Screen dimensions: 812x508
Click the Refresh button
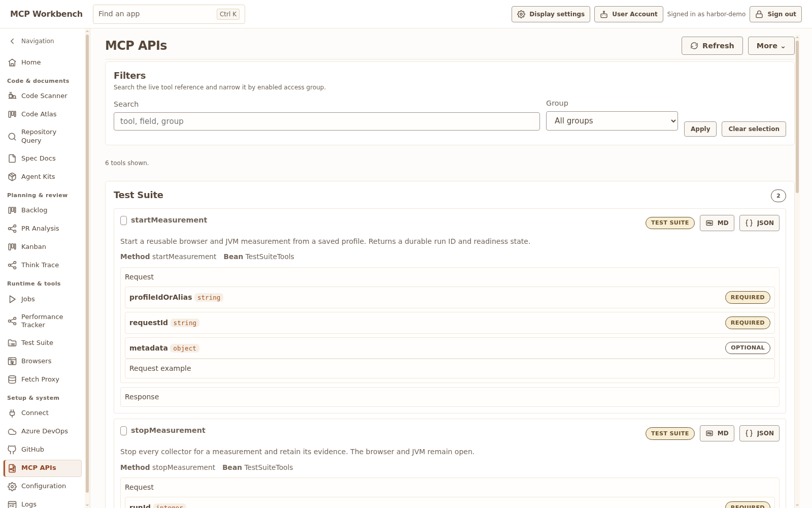[x=712, y=46]
